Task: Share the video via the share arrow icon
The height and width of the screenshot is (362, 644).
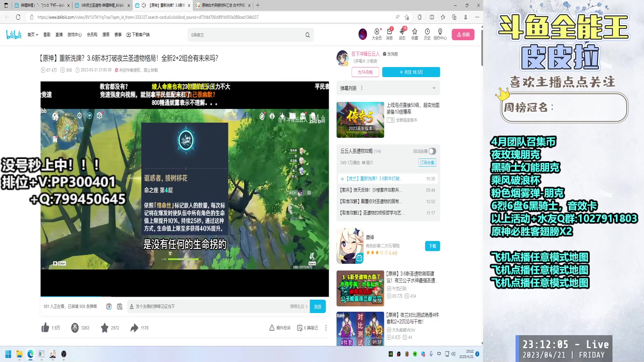Action: point(135,328)
